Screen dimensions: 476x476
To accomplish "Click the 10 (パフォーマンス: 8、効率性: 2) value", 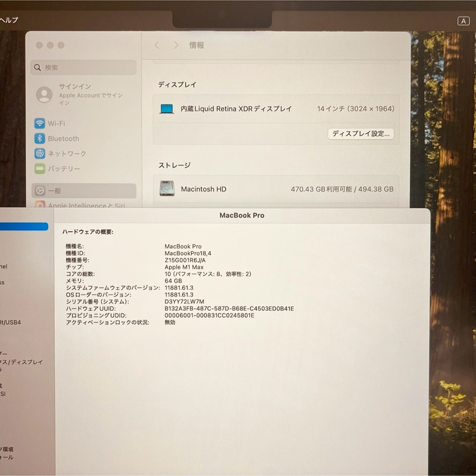I will 208,274.
